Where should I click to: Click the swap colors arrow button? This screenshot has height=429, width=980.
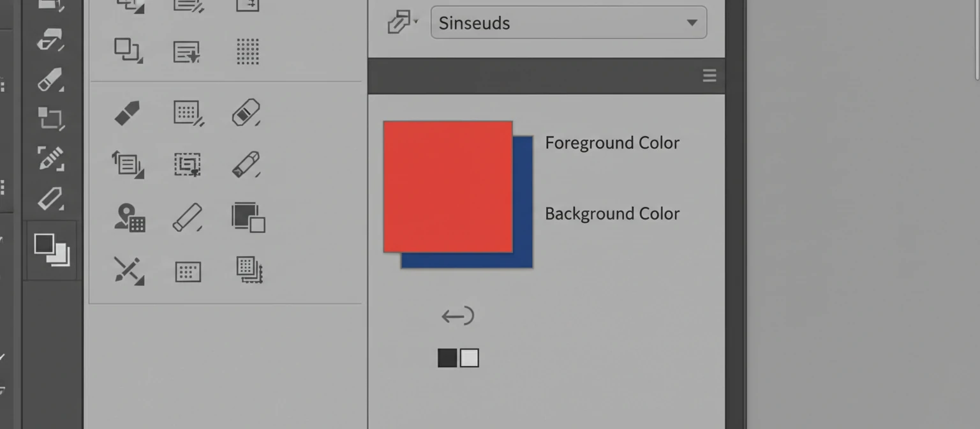click(457, 315)
